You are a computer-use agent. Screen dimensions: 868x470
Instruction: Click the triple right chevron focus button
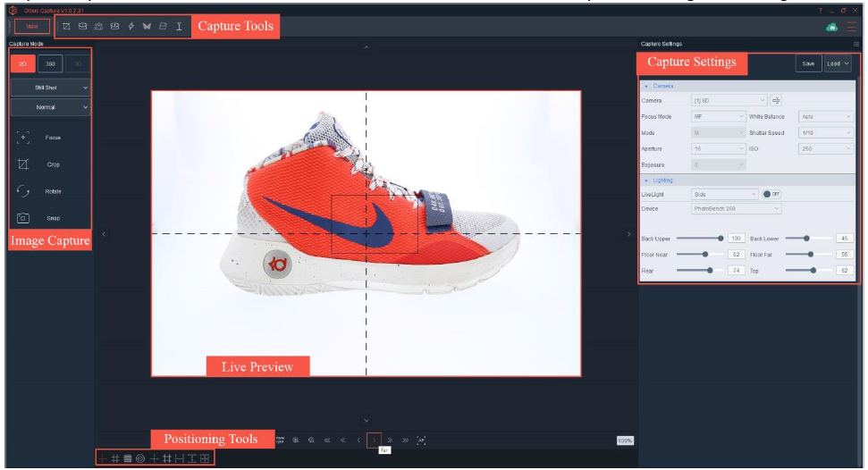coord(405,441)
